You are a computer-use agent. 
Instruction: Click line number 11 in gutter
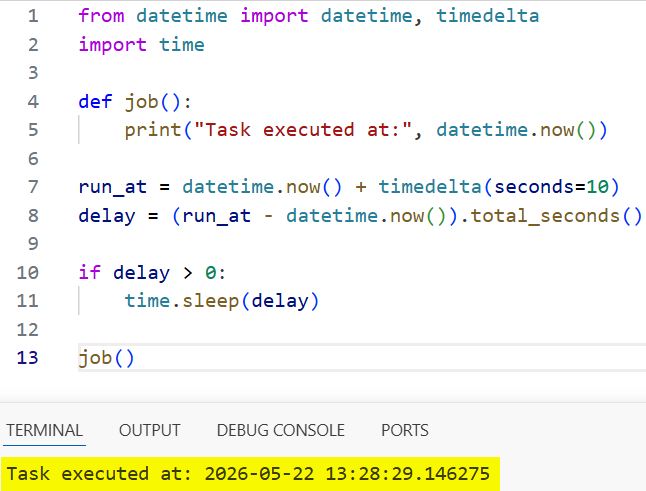[28, 301]
